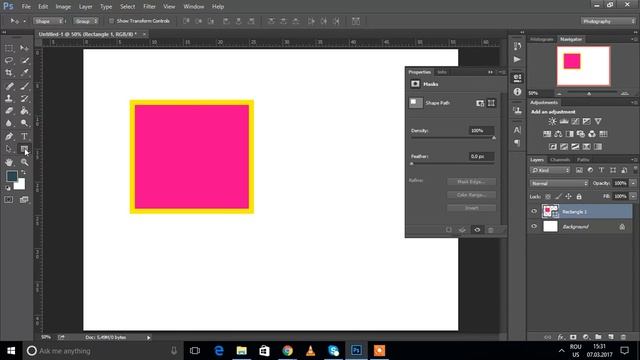
Task: Open the Kind layer filter dropdown
Action: coord(550,170)
